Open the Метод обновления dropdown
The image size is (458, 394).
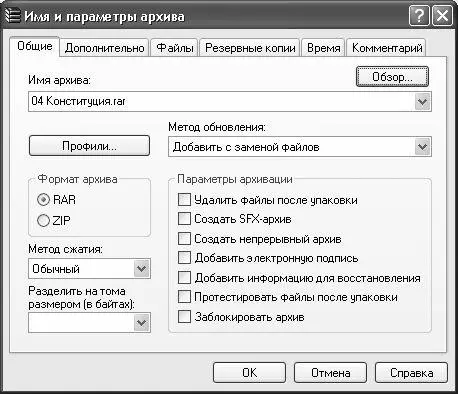point(422,147)
